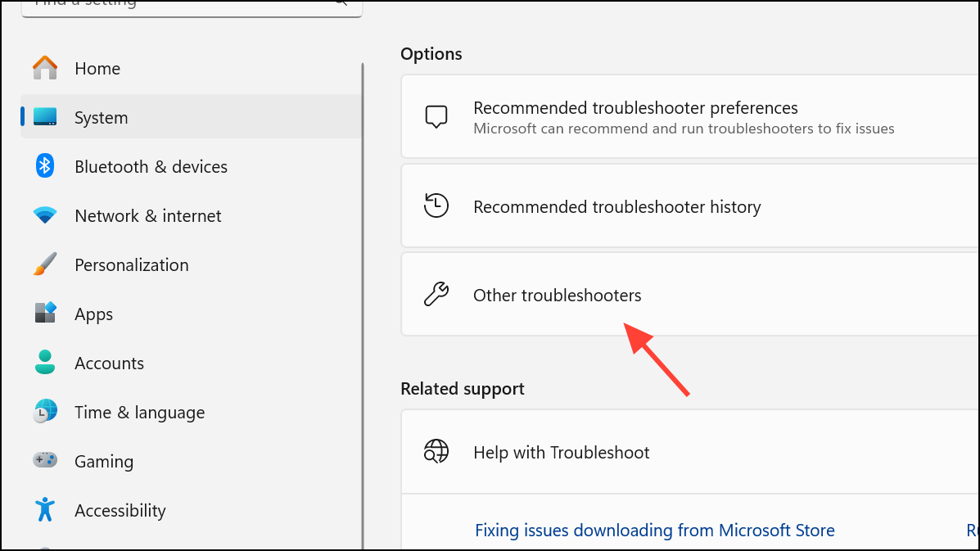Open Other troubleshooters page
Screen dimensions: 980x551
click(x=557, y=296)
